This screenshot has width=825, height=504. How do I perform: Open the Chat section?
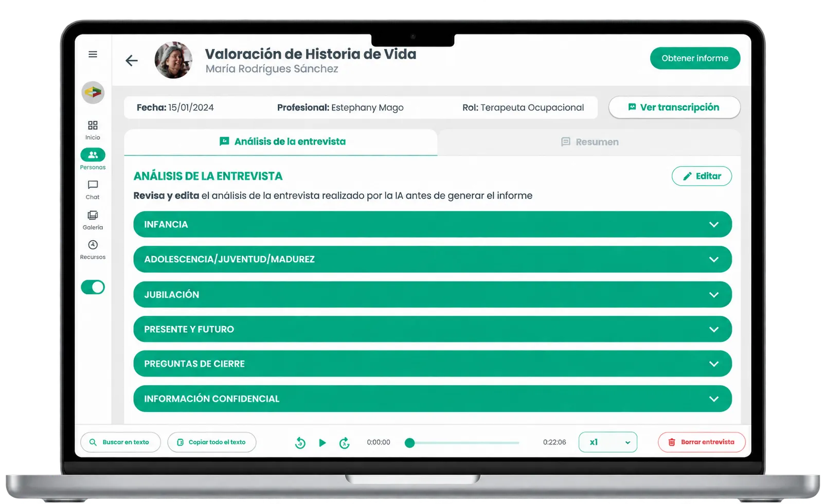93,190
